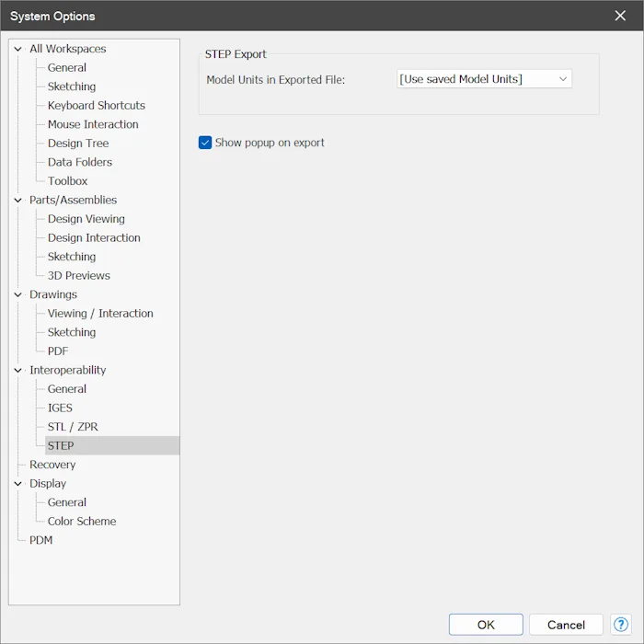Open the IGES options page
Image resolution: width=644 pixels, height=644 pixels.
[x=60, y=408]
